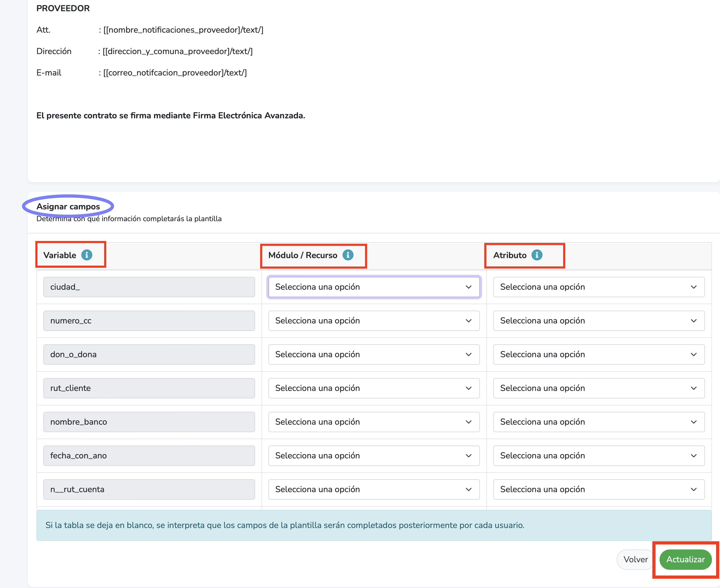Open the Módulo / Recurso dropdown for fecha_con_ano

click(374, 455)
